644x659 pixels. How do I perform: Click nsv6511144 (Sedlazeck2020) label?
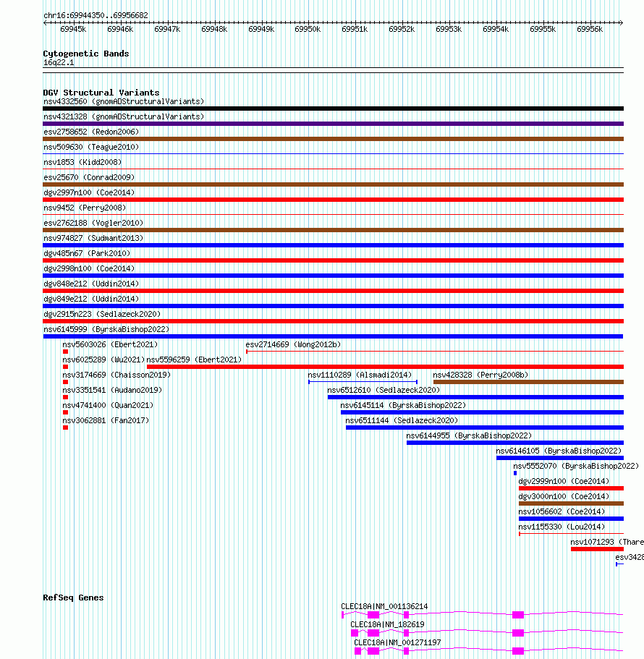click(402, 420)
